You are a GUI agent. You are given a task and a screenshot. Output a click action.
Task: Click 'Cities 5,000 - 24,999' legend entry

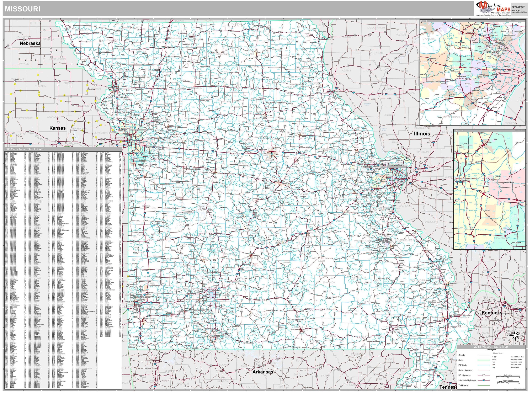coord(516,365)
